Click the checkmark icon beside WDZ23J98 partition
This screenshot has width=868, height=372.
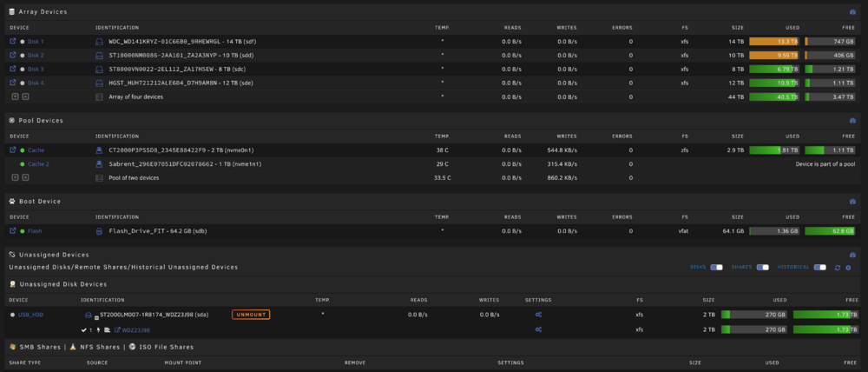pos(84,330)
